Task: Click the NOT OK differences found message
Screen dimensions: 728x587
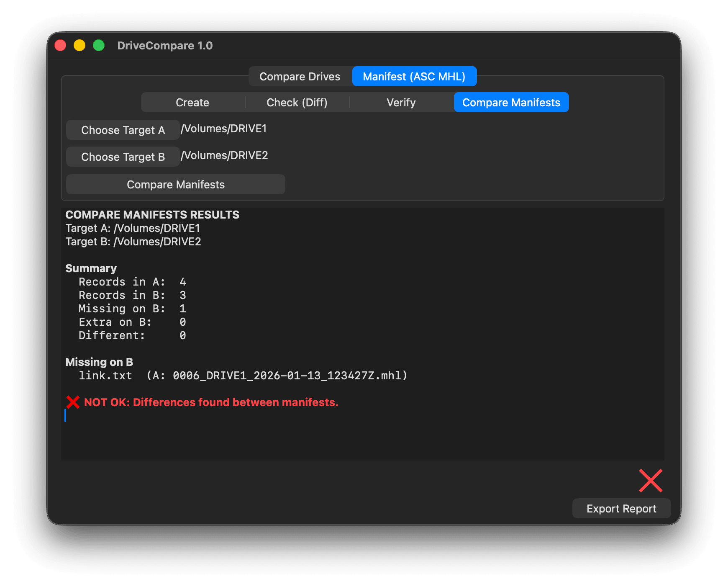Action: coord(211,402)
